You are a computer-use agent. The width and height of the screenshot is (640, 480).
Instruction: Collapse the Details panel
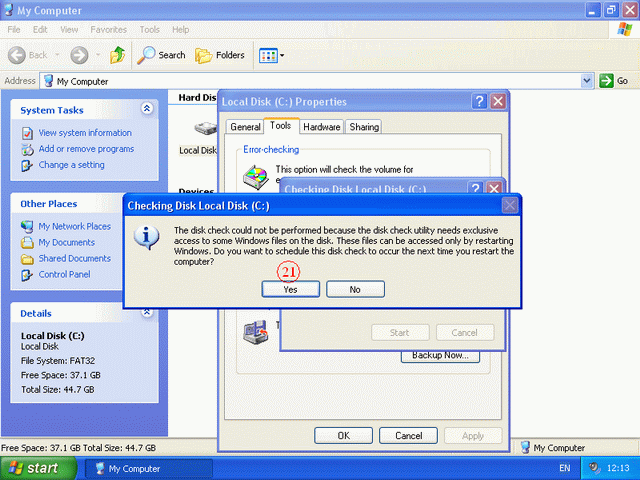(147, 313)
